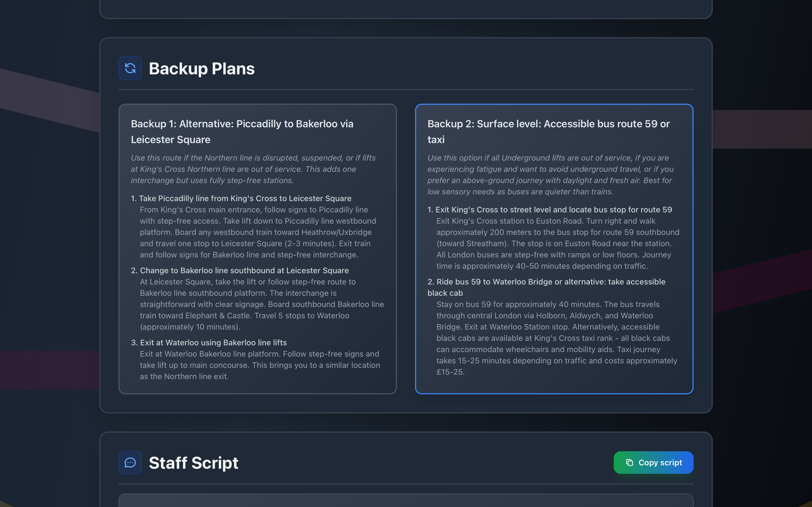Image resolution: width=812 pixels, height=507 pixels.
Task: Click the Backup Plans section heading
Action: tap(201, 69)
